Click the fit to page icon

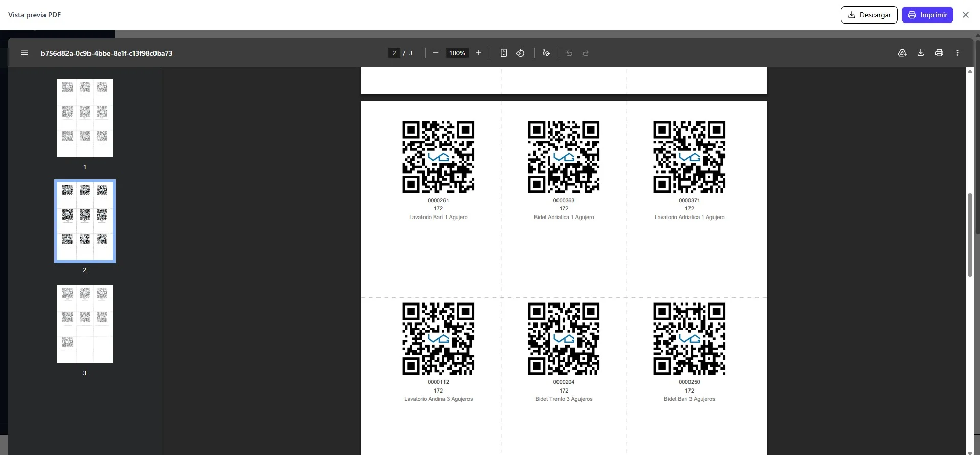[x=504, y=53]
